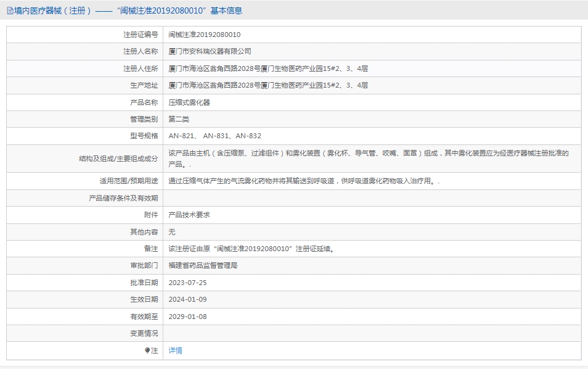Select approval date 2023-07-25
The image size is (588, 369).
coord(187,283)
